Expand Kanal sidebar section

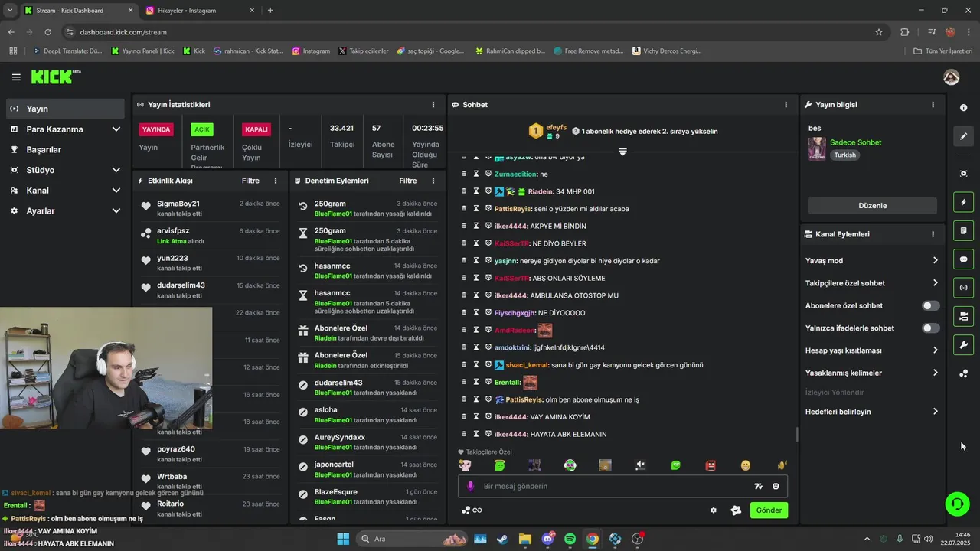[x=65, y=191]
